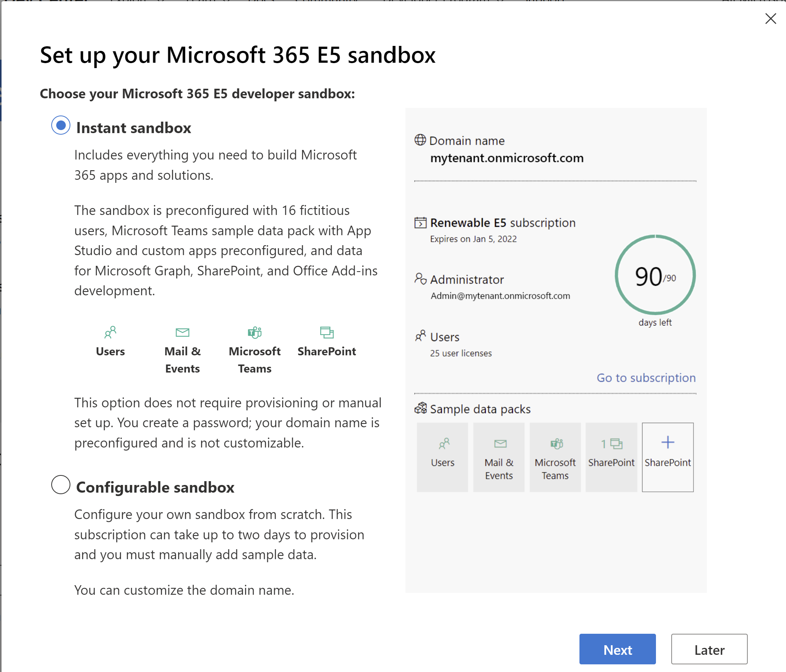This screenshot has height=672, width=786.
Task: Select the installed SharePoint data pack tile
Action: [611, 457]
